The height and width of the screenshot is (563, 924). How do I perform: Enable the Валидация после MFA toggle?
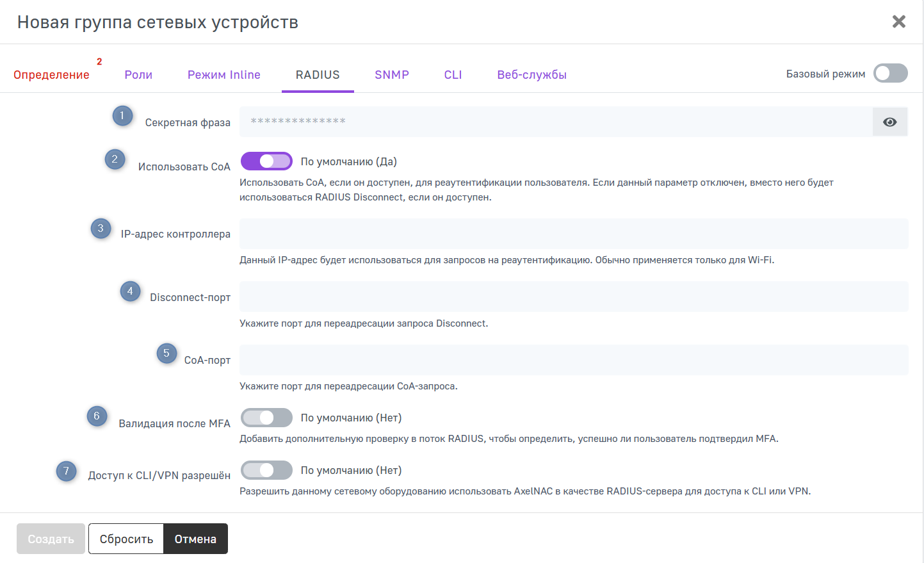266,418
